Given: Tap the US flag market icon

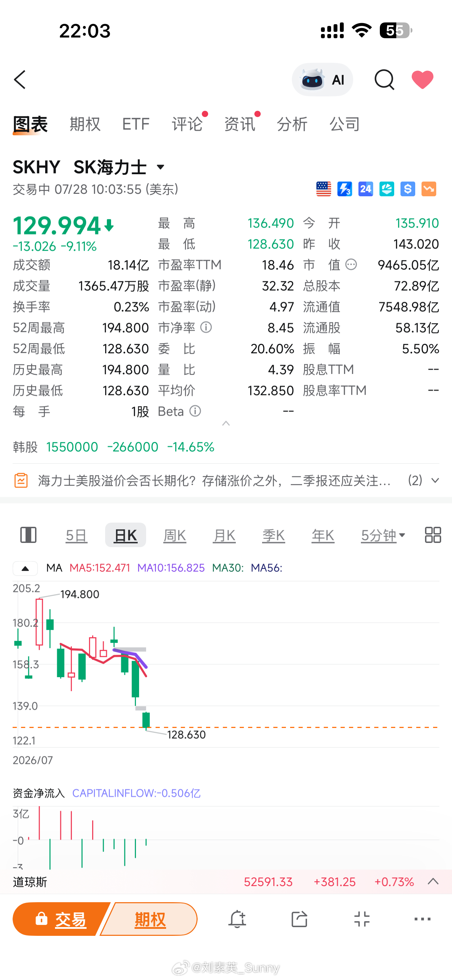Looking at the screenshot, I should click(324, 189).
